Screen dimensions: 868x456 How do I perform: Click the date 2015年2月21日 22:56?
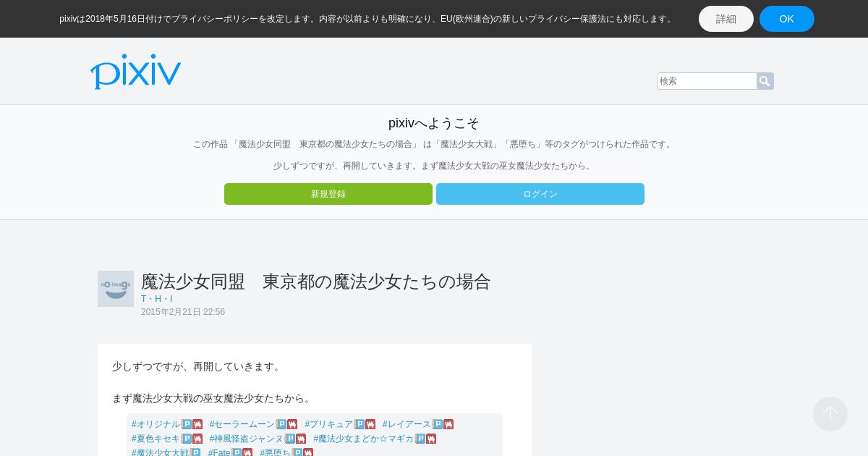[183, 312]
